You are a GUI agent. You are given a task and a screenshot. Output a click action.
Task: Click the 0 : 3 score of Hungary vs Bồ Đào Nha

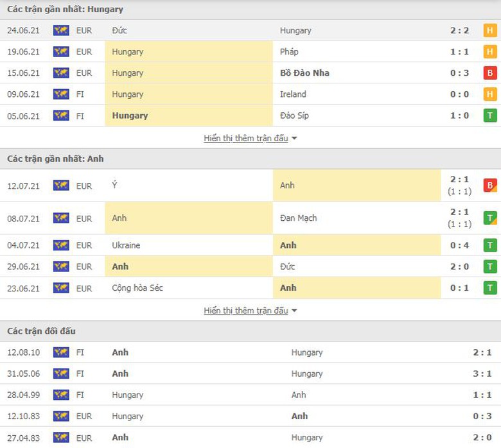click(x=459, y=73)
